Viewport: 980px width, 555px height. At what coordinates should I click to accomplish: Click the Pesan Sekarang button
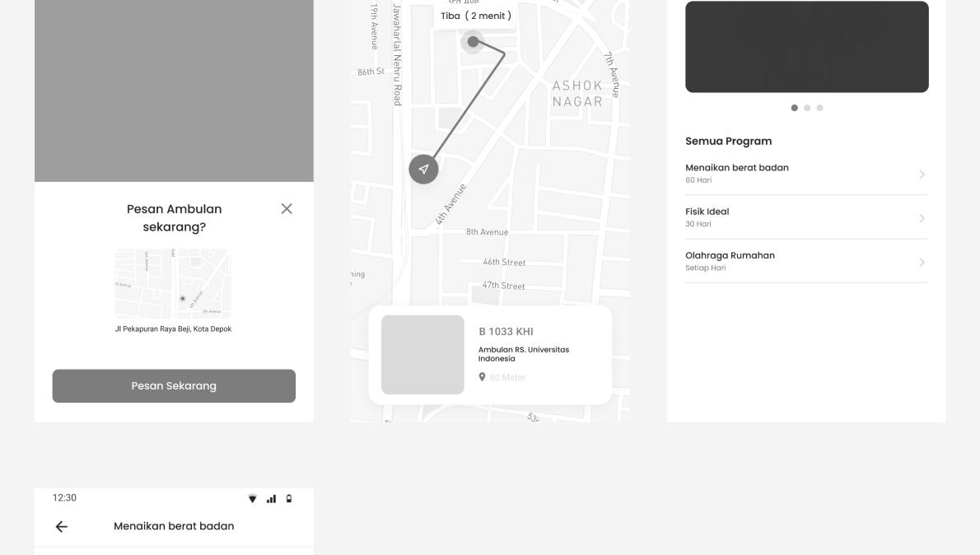174,385
